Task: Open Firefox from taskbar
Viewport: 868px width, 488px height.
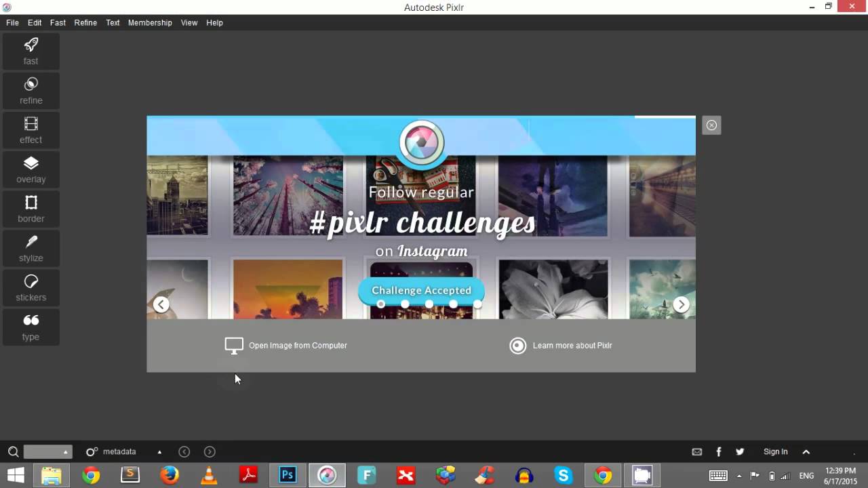Action: click(170, 476)
